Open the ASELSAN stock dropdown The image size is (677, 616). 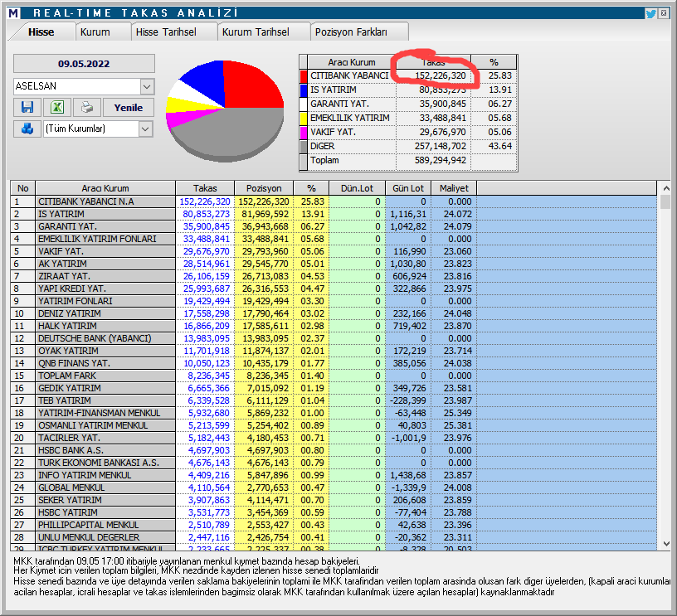(147, 86)
